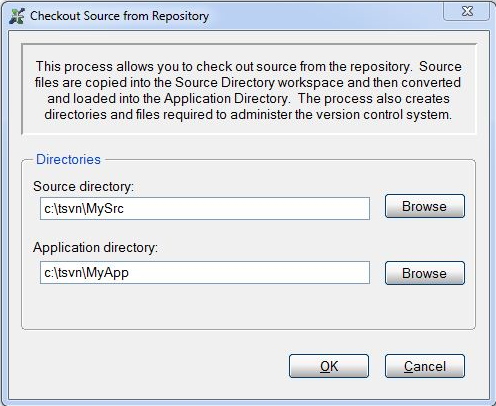
Task: Browse for the Application directory
Action: pyautogui.click(x=425, y=273)
